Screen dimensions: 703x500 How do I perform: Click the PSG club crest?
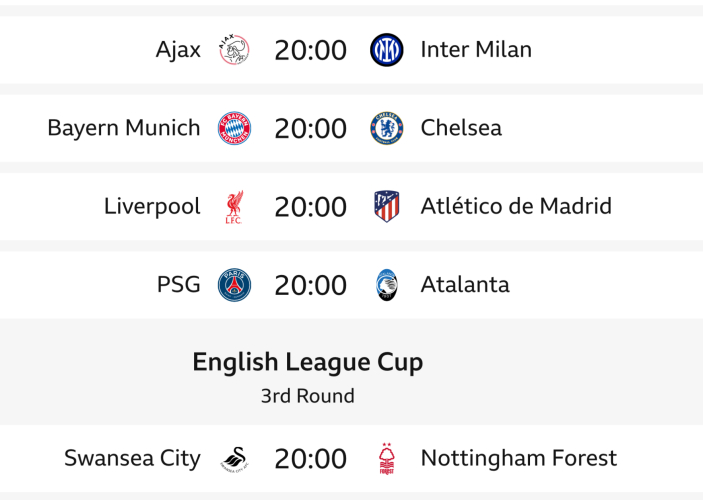click(234, 285)
